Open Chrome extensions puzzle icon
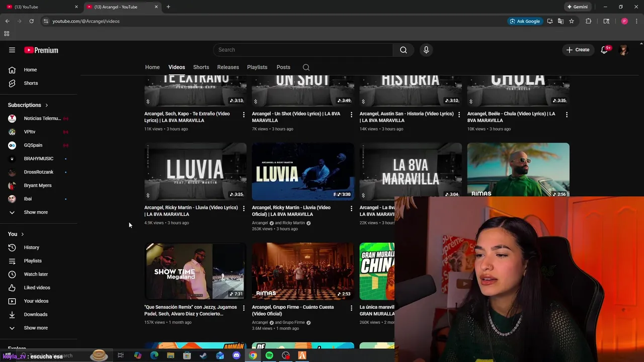 [588, 21]
